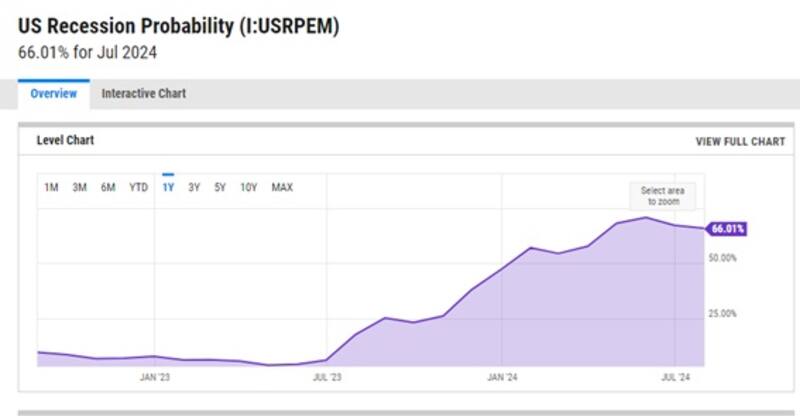Click the 66.01% value flag
Image resolution: width=800 pixels, height=416 pixels.
click(x=727, y=229)
